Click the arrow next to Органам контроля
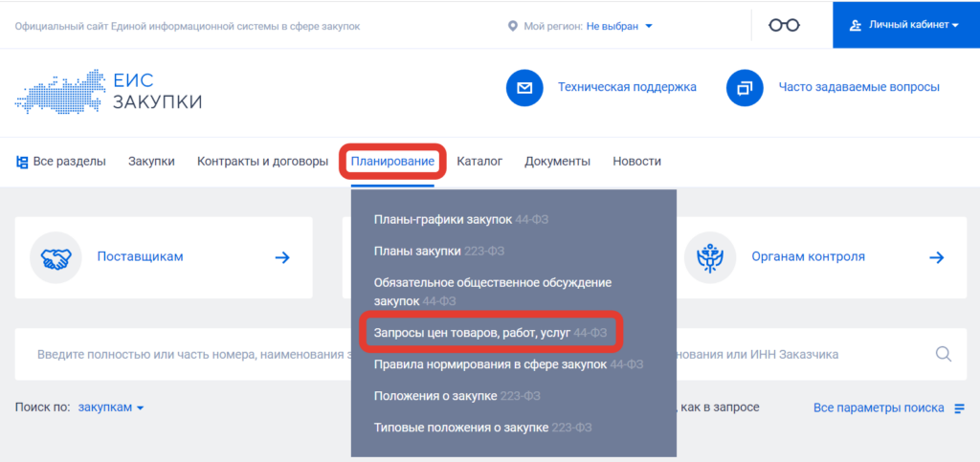 click(x=937, y=257)
